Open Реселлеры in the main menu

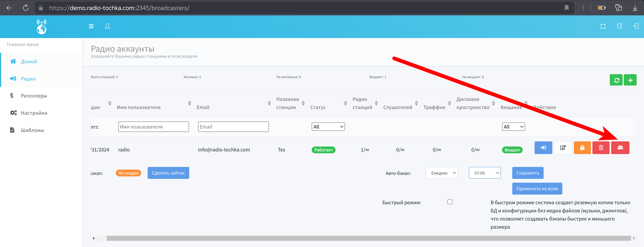34,96
